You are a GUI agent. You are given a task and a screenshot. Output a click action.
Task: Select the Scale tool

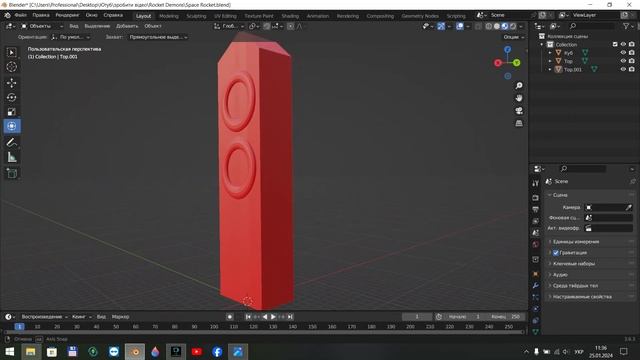(x=11, y=112)
